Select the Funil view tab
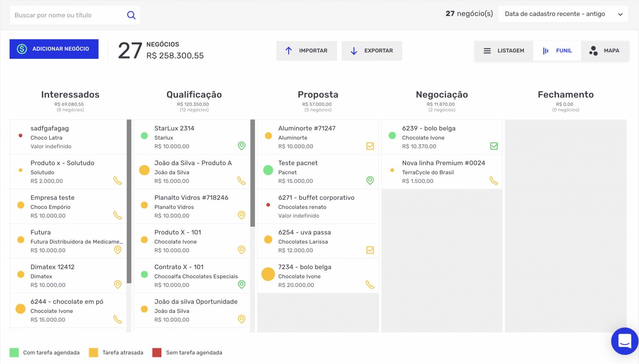 (557, 51)
